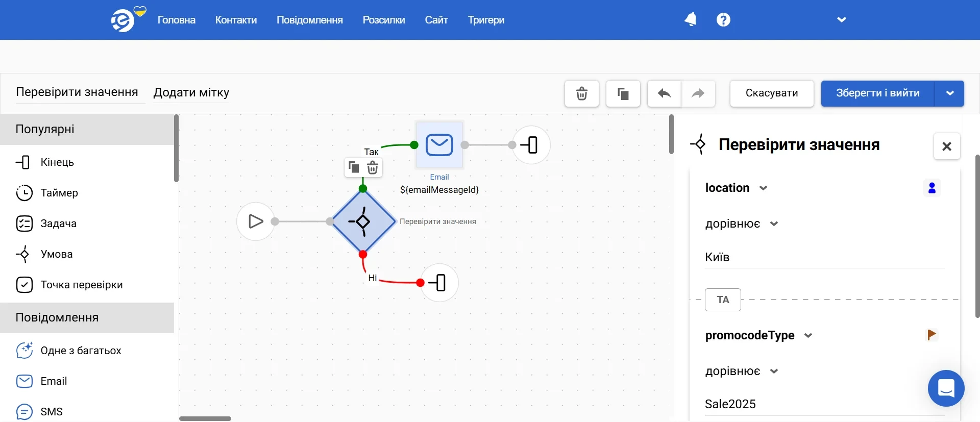This screenshot has width=980, height=422.
Task: Go to the Контакти menu
Action: [236, 20]
